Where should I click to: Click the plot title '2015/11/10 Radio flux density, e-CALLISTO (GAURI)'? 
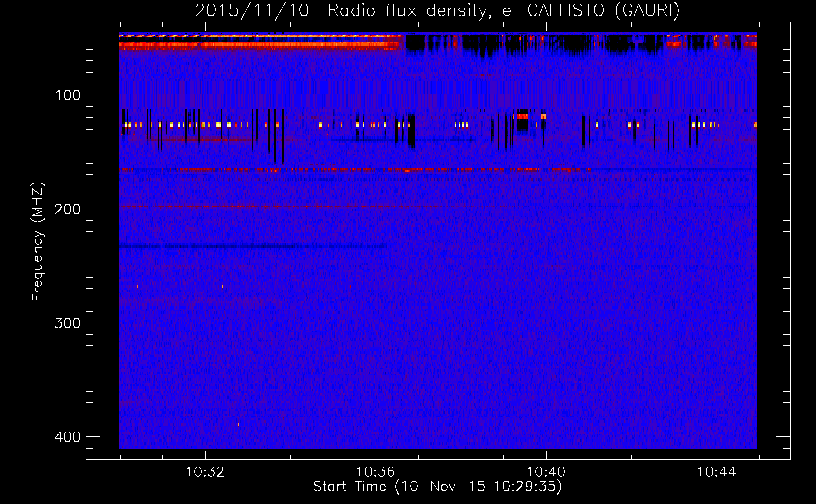437,10
